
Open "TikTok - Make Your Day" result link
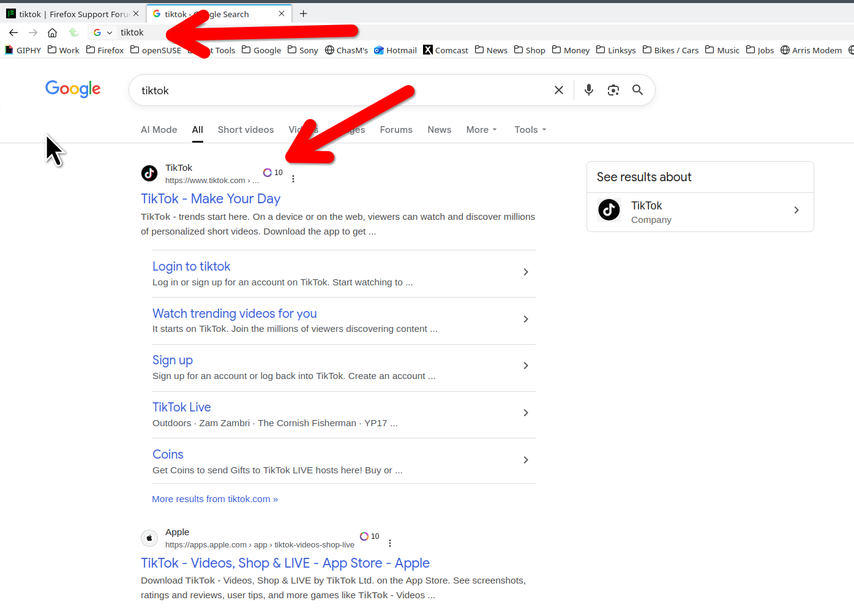(x=210, y=199)
